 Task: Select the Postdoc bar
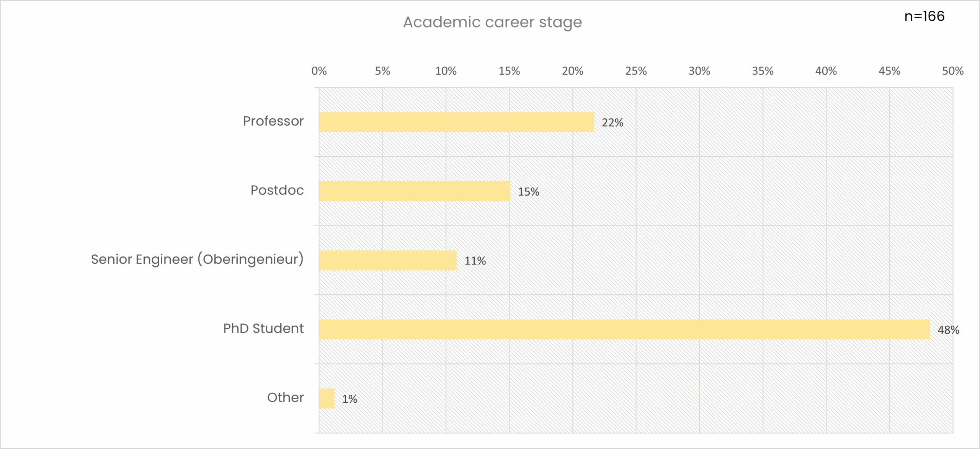click(x=415, y=191)
